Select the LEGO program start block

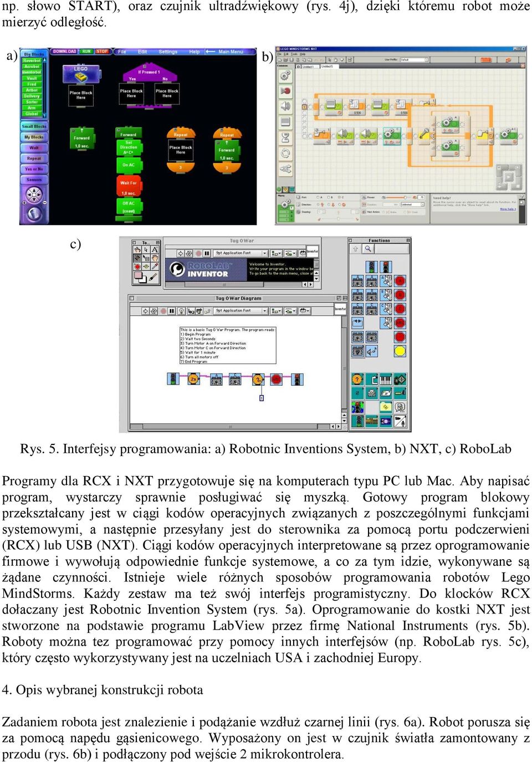tap(81, 73)
